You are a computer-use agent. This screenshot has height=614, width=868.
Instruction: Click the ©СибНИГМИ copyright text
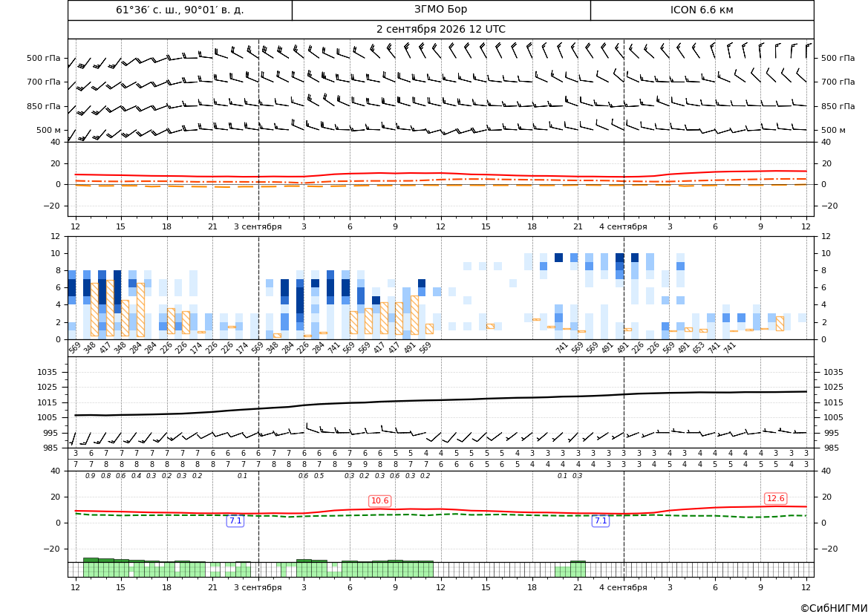click(834, 608)
